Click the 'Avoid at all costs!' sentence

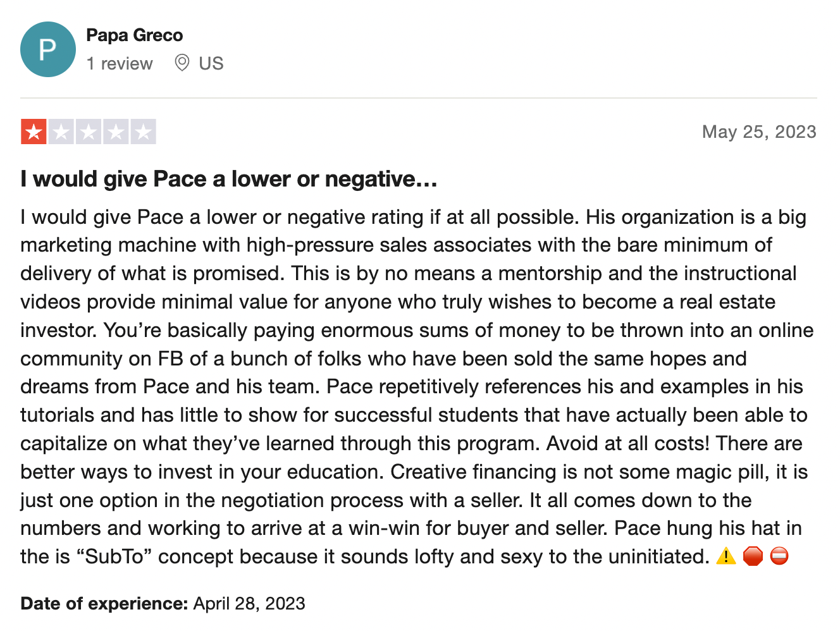(x=628, y=443)
